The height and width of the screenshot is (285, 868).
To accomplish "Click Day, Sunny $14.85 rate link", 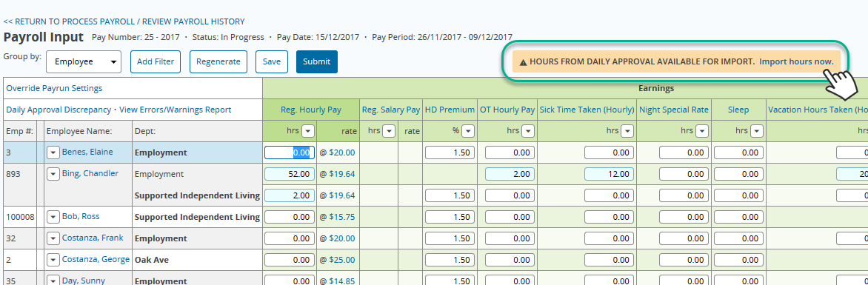I will [x=342, y=281].
